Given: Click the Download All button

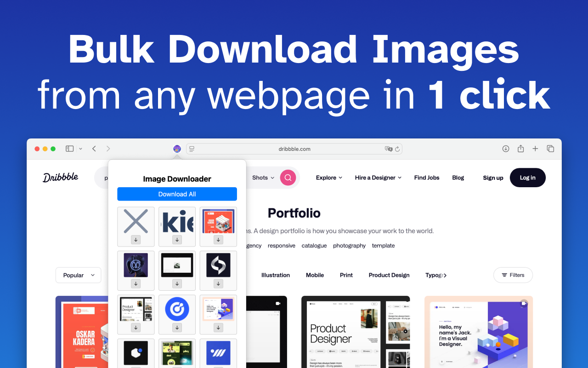Looking at the screenshot, I should coord(177,194).
